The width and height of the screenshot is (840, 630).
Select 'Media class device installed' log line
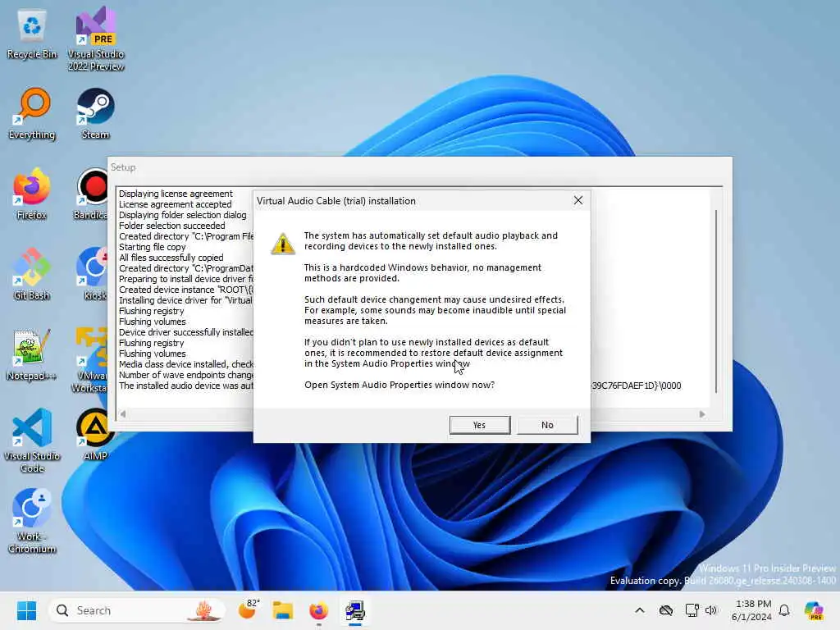click(x=186, y=364)
